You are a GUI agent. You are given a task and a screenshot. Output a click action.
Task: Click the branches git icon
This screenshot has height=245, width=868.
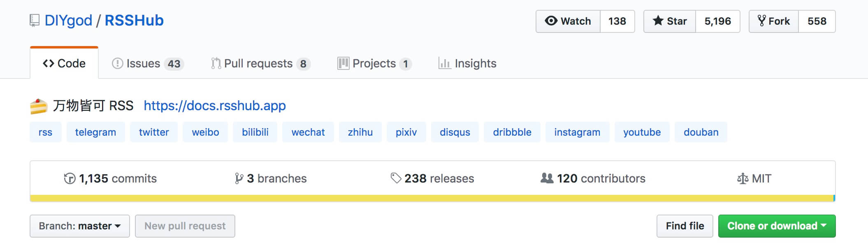pyautogui.click(x=239, y=178)
